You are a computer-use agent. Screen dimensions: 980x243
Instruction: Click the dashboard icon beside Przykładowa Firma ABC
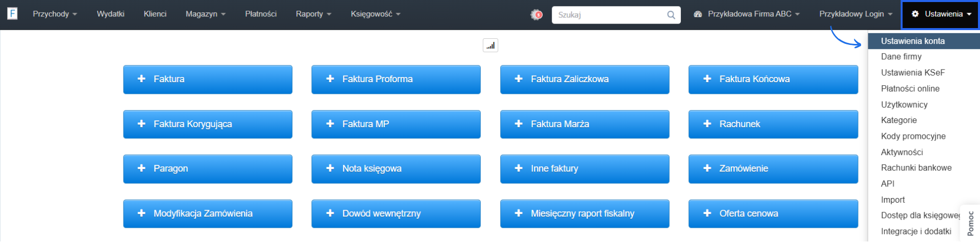698,14
